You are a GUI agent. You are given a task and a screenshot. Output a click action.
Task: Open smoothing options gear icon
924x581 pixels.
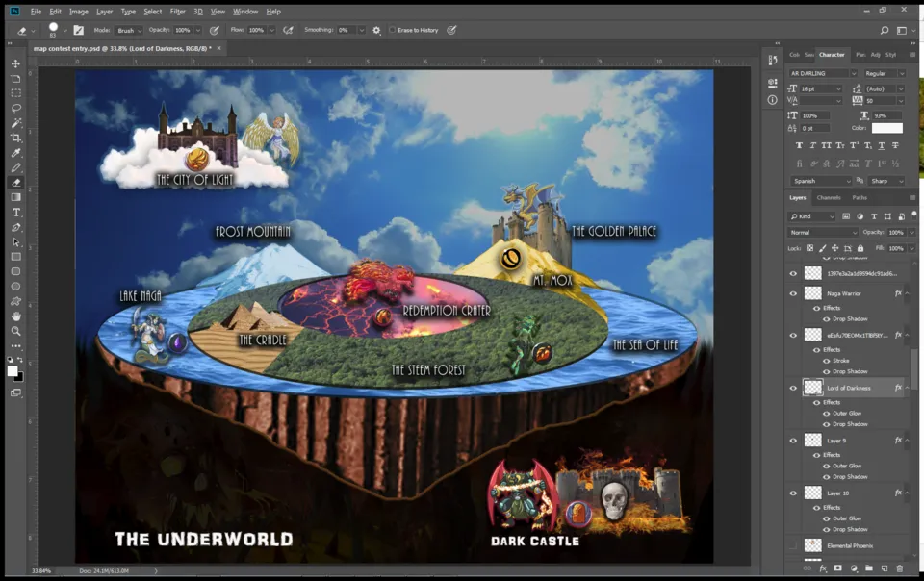pos(376,30)
